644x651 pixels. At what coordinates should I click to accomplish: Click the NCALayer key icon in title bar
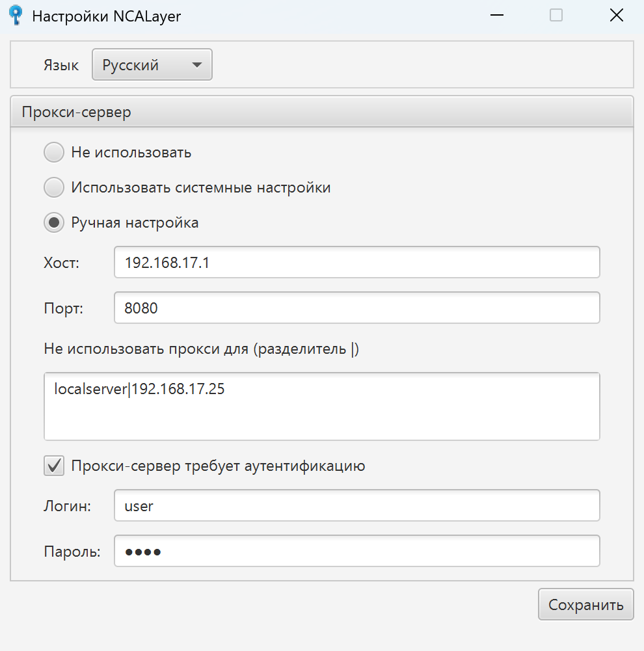pyautogui.click(x=16, y=16)
